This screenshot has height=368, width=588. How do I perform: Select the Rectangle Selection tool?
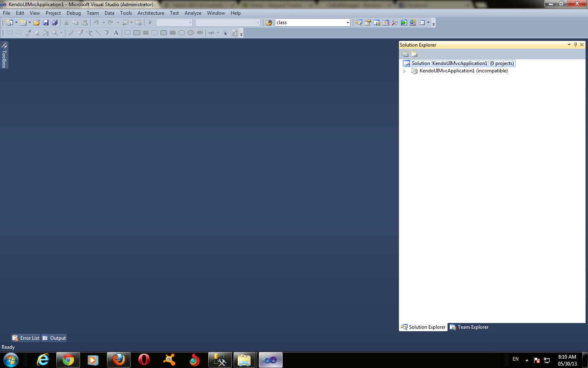tap(10, 33)
